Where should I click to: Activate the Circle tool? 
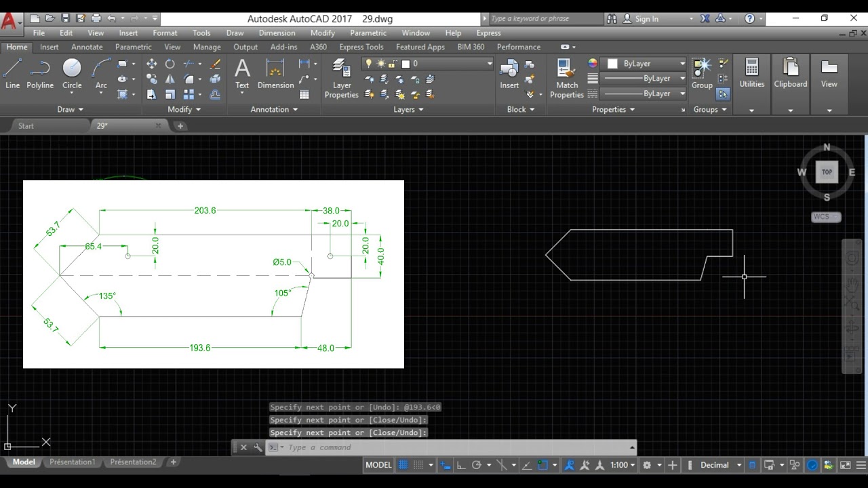(x=72, y=73)
